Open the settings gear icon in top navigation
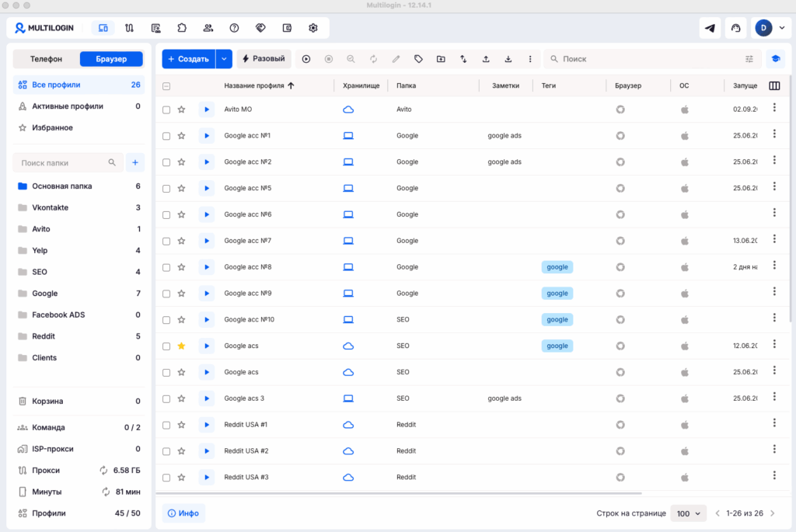This screenshot has height=532, width=796. click(313, 28)
